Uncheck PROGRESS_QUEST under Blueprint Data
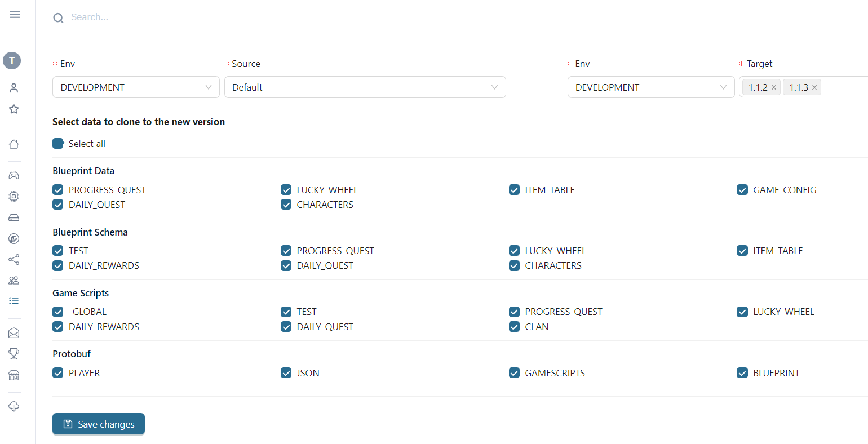The height and width of the screenshot is (444, 868). tap(58, 190)
